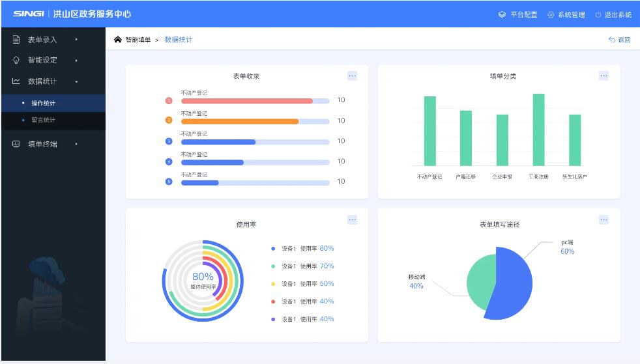640x364 pixels.
Task: Open the more options icon on 填单分类 card
Action: 604,76
